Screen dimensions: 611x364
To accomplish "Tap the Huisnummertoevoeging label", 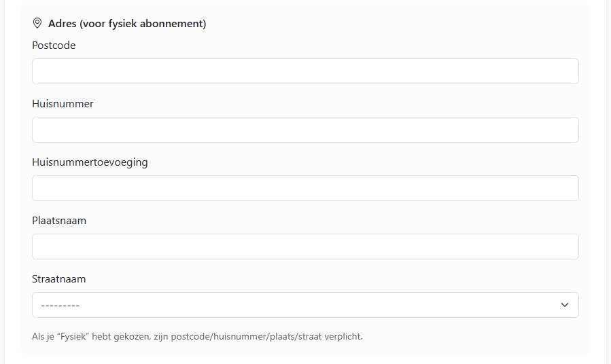I will click(90, 162).
